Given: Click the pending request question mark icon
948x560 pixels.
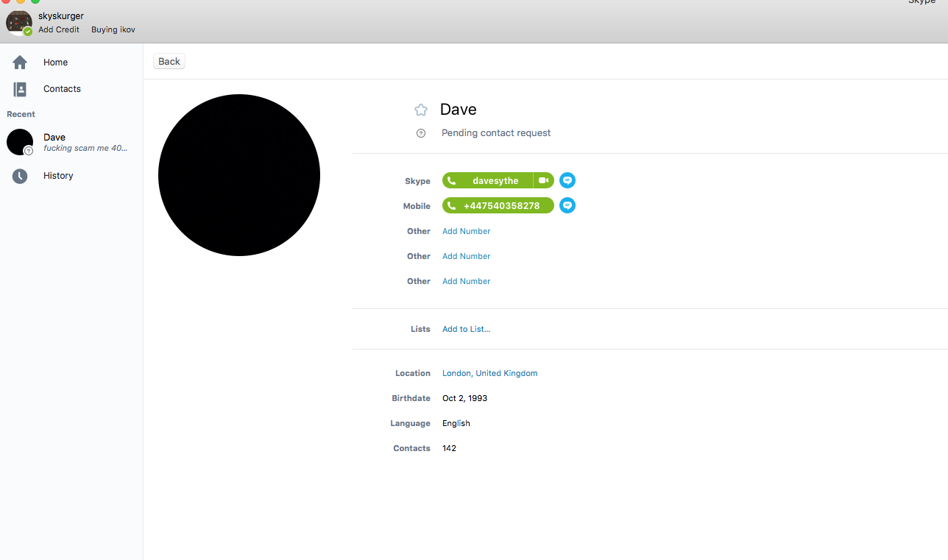Looking at the screenshot, I should tap(421, 133).
